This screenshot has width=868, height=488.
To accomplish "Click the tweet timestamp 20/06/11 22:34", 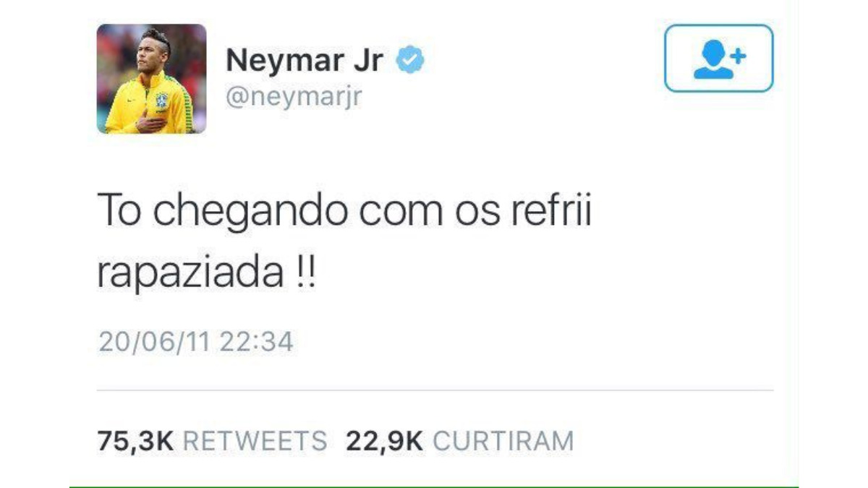I will point(196,341).
